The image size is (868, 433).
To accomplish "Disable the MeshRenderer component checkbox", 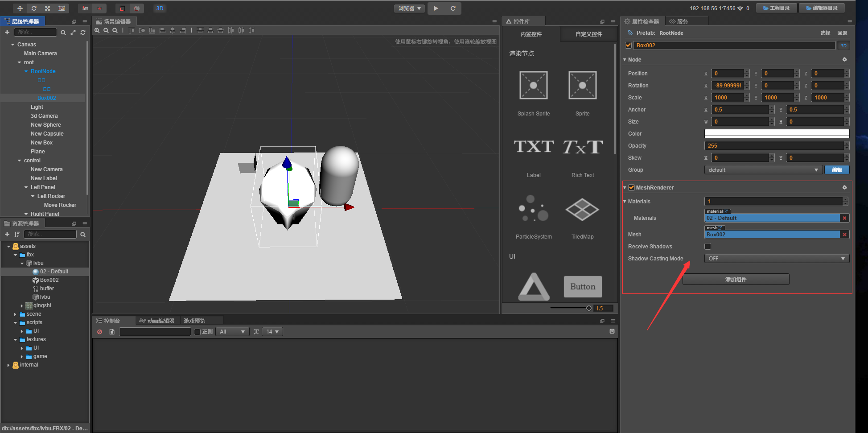I will 631,187.
